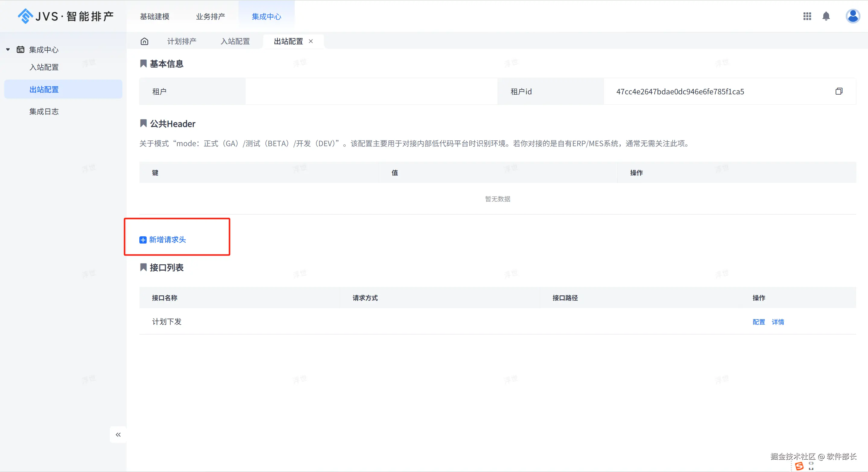The width and height of the screenshot is (868, 472).
Task: Copy the tenant id value
Action: (x=839, y=91)
